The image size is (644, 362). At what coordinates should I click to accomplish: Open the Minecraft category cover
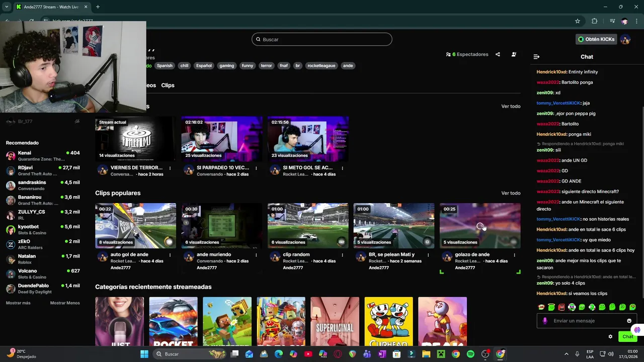(x=227, y=321)
